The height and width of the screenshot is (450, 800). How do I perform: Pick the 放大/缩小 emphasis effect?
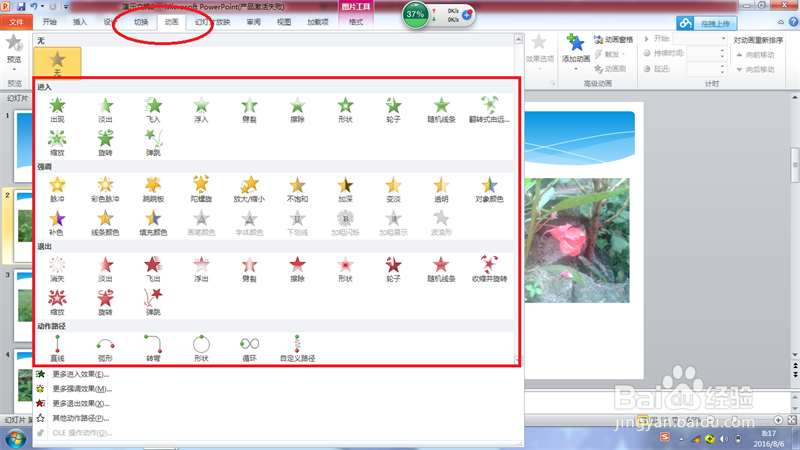[249, 189]
